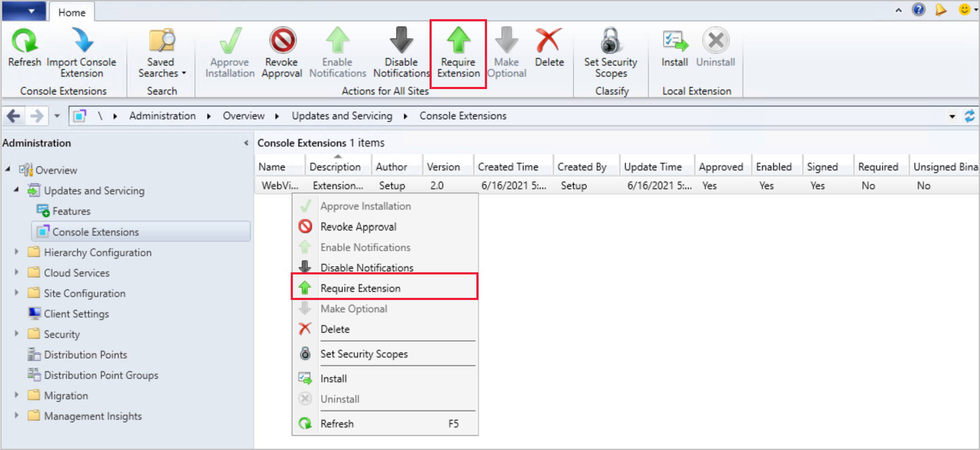The height and width of the screenshot is (450, 980).
Task: Click the smiley feedback icon
Action: (964, 9)
